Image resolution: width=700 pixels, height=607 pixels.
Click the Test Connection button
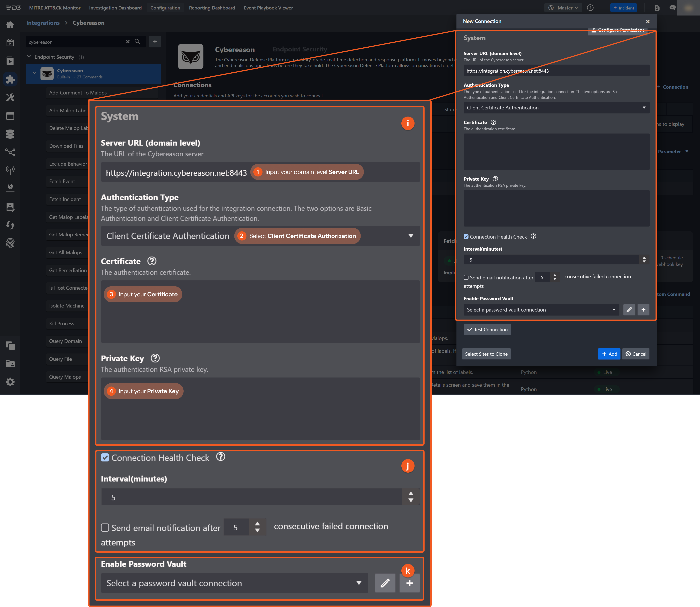point(487,329)
